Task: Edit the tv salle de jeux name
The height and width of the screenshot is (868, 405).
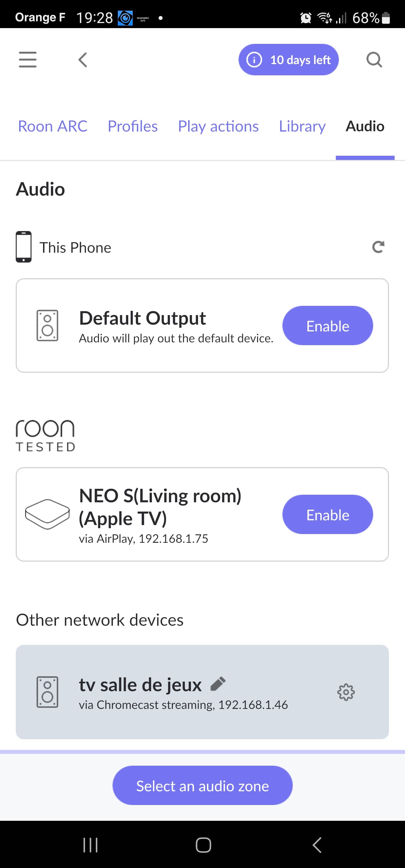Action: [218, 684]
